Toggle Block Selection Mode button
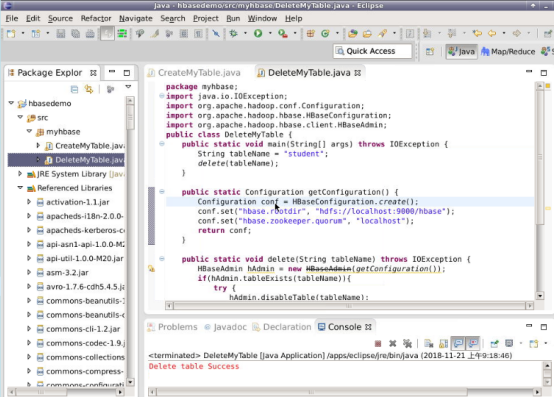 [184, 34]
